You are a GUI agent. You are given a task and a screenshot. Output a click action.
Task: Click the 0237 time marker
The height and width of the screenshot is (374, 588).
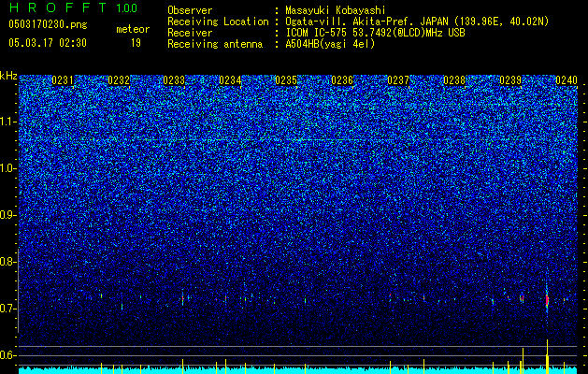coord(398,80)
